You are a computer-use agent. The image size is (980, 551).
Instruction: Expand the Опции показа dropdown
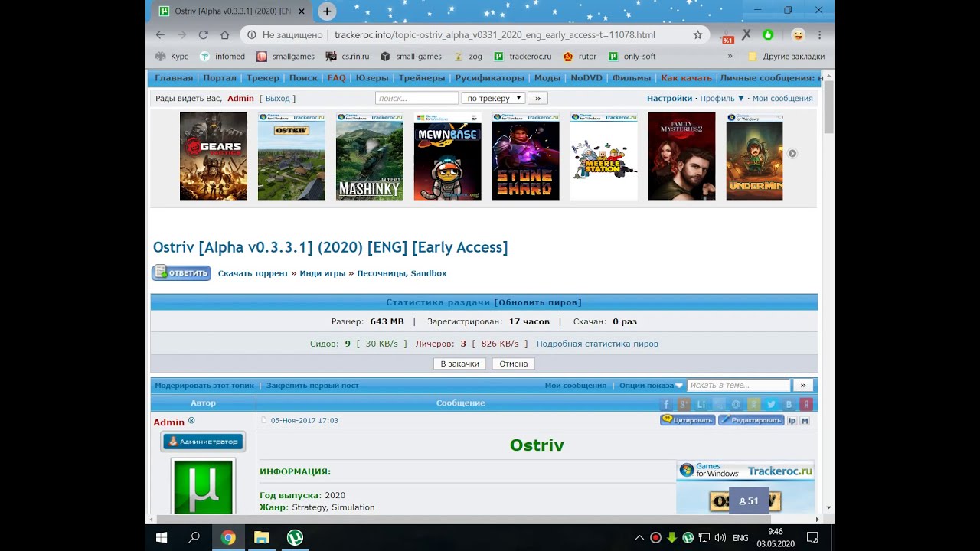pos(650,385)
